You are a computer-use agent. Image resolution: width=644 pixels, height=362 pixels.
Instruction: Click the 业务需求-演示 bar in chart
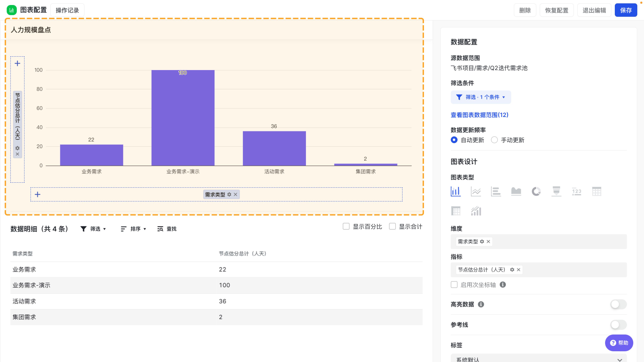click(x=183, y=118)
